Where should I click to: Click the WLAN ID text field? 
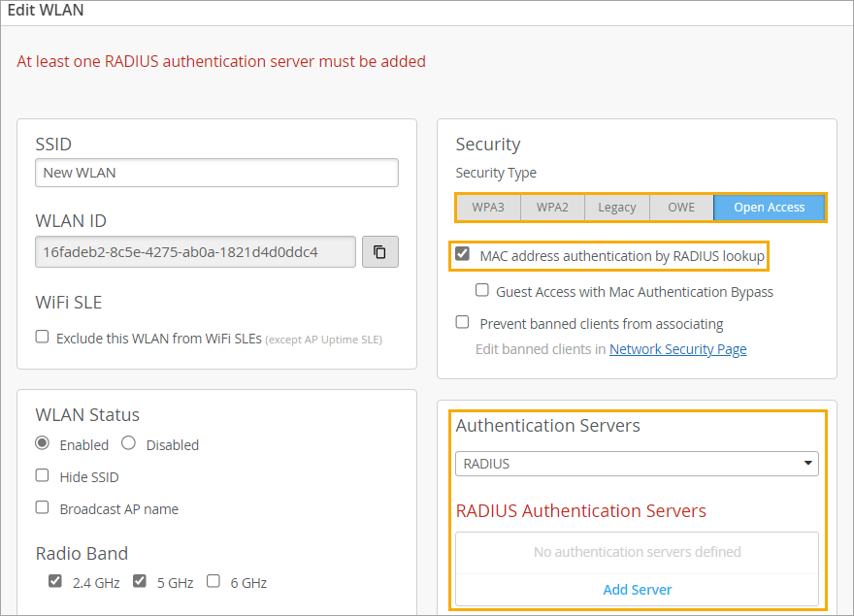click(x=195, y=252)
